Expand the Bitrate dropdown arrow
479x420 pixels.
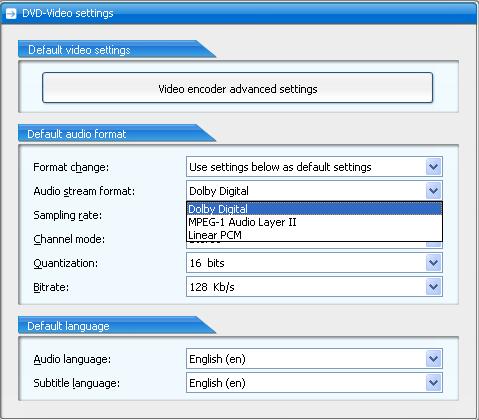point(433,287)
